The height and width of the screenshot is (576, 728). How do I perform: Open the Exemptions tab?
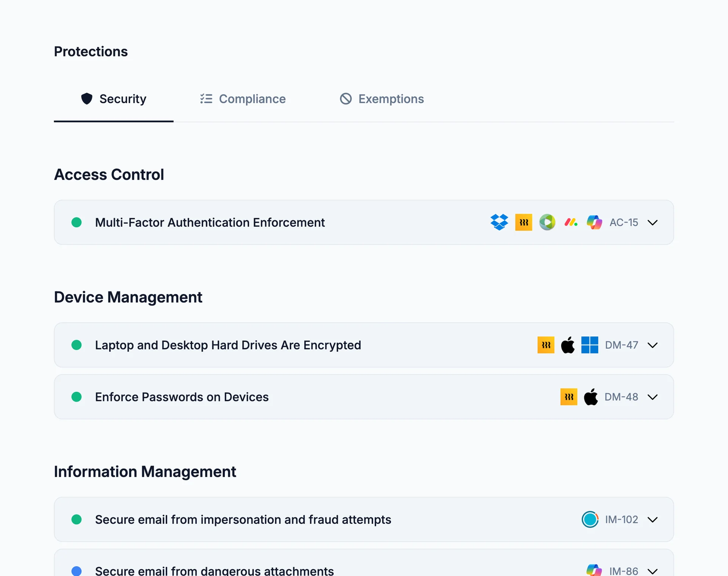pos(382,99)
